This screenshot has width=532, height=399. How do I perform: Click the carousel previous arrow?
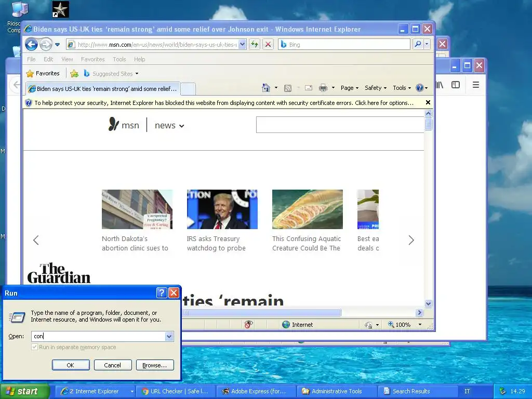36,240
